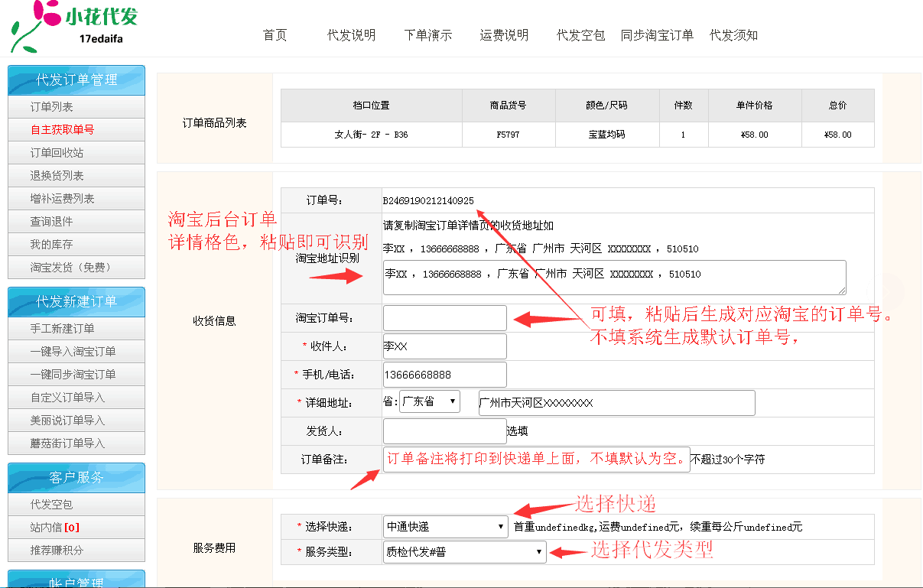Go to 代发说明 in top navigation
Viewport: 923px width, 588px height.
tap(352, 35)
